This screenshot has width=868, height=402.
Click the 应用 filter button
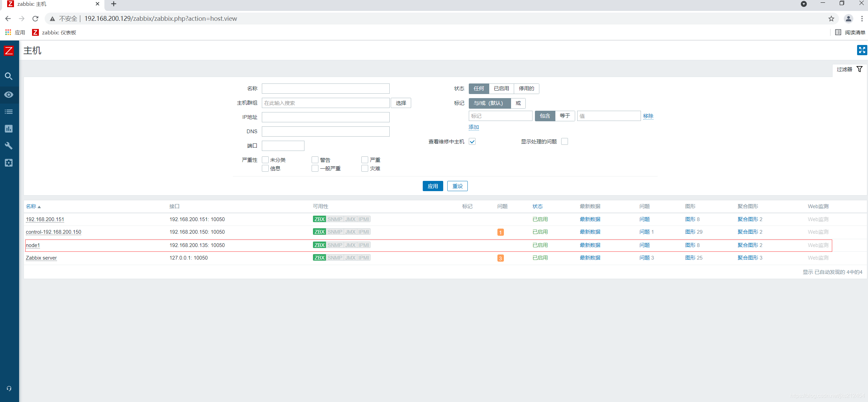(433, 186)
